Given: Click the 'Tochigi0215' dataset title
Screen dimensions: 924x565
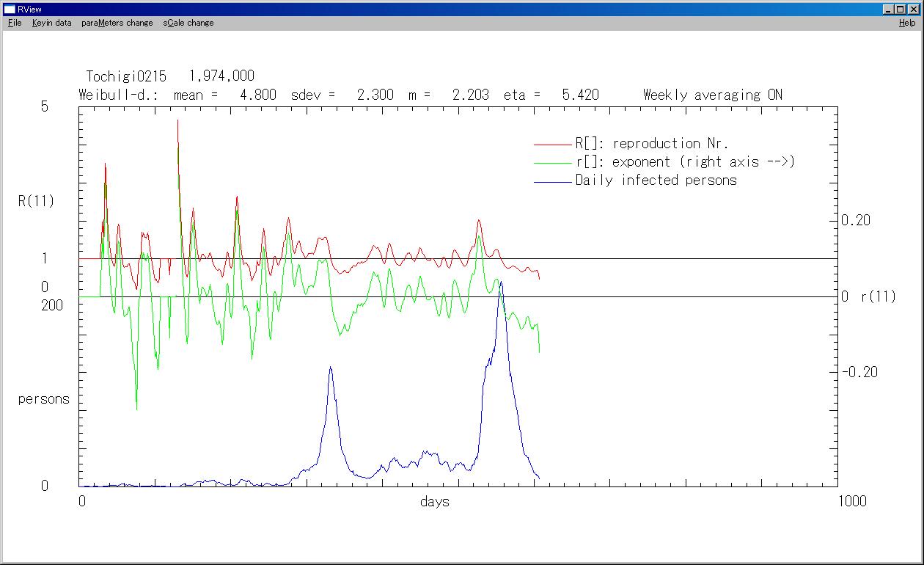Looking at the screenshot, I should click(126, 76).
